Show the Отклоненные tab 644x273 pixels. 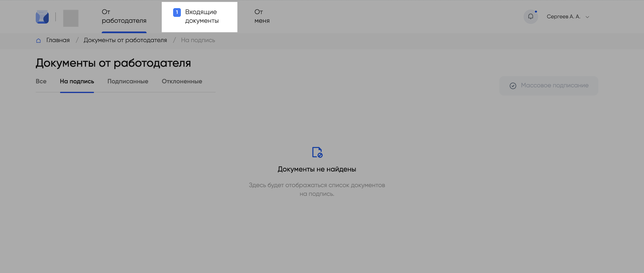182,82
